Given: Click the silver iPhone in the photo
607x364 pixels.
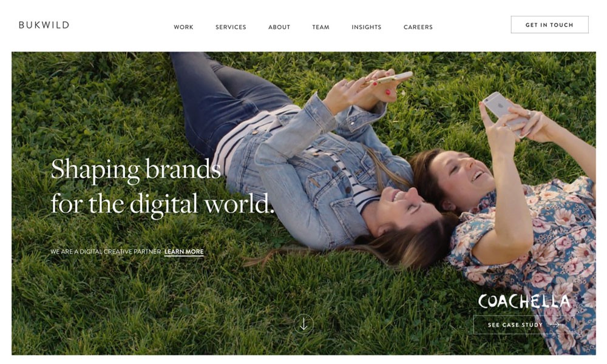Looking at the screenshot, I should [504, 112].
